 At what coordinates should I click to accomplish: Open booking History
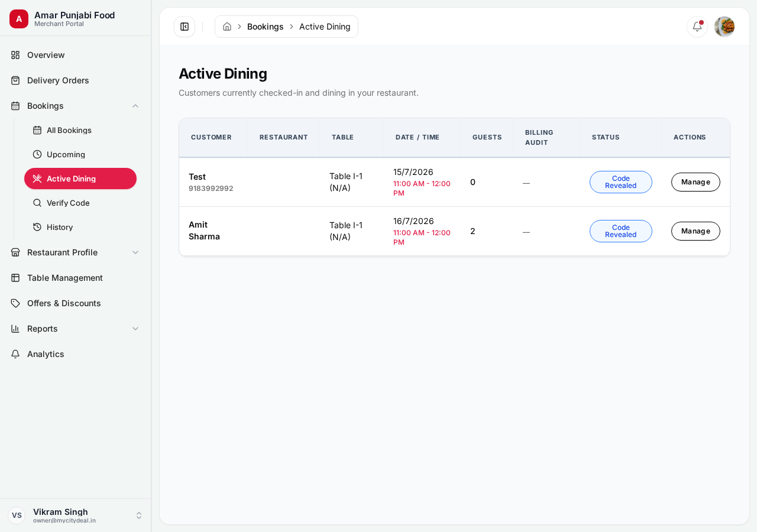coord(80,227)
